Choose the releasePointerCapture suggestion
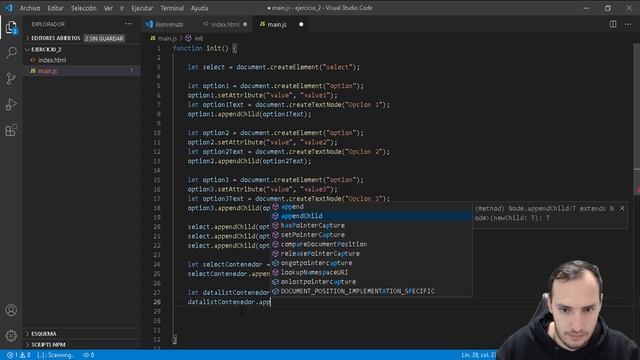 (371, 253)
